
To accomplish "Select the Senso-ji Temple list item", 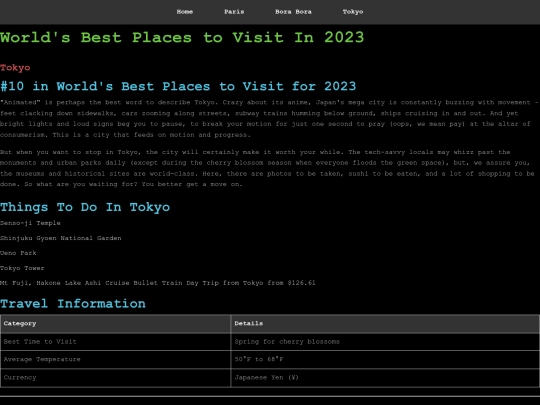I will pos(30,223).
